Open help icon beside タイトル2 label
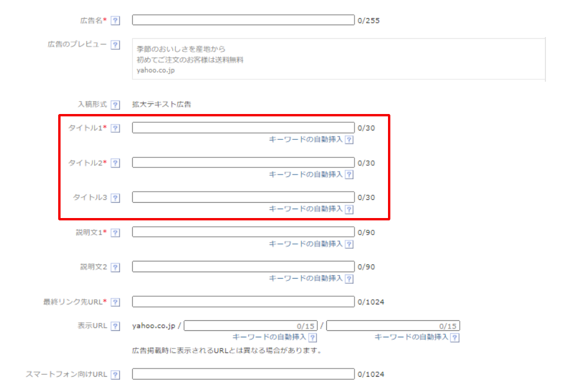Image resolution: width=572 pixels, height=392 pixels. point(115,163)
